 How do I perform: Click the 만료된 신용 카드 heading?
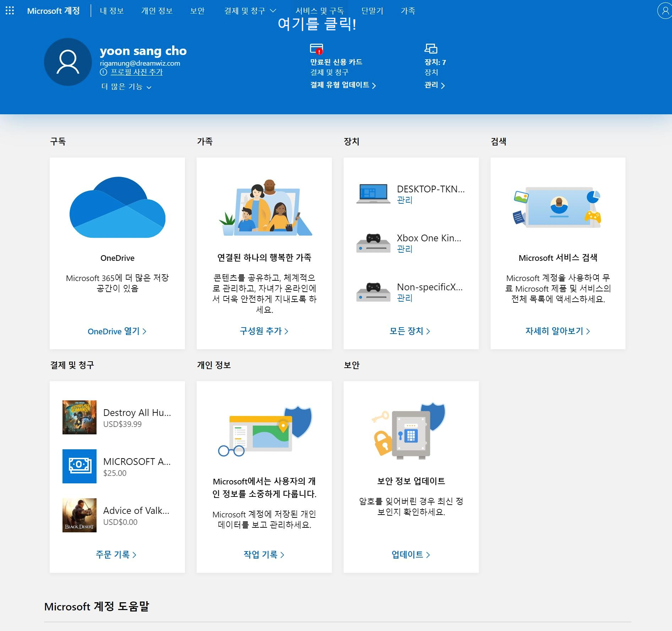336,62
